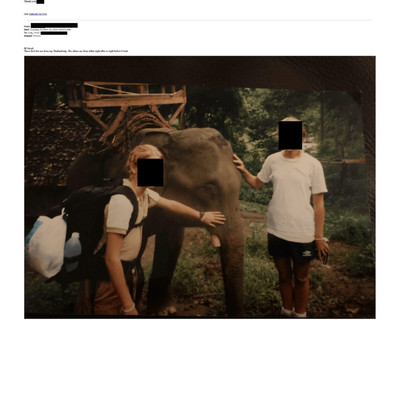Click the black box over left person's face
The width and height of the screenshot is (400, 400).
tap(150, 172)
